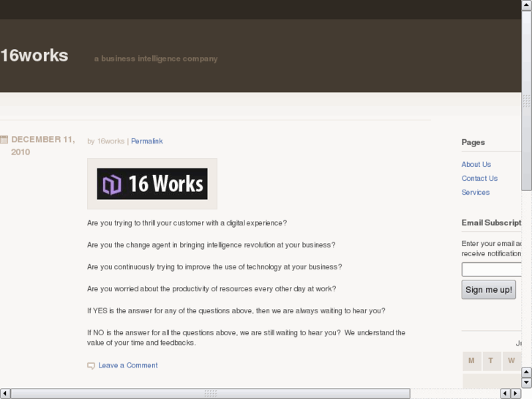Click the 16 Works logo image
532x399 pixels.
click(152, 184)
